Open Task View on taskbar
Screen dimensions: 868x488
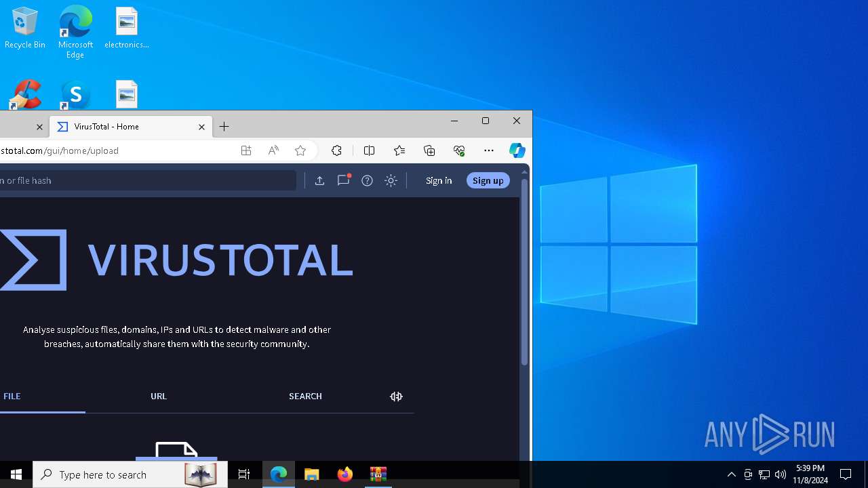click(244, 474)
